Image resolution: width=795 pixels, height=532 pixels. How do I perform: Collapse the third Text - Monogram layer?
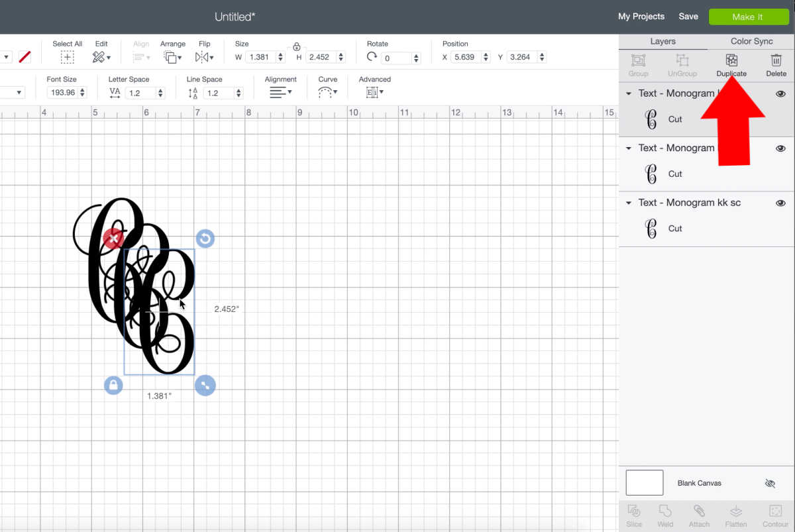pos(629,203)
